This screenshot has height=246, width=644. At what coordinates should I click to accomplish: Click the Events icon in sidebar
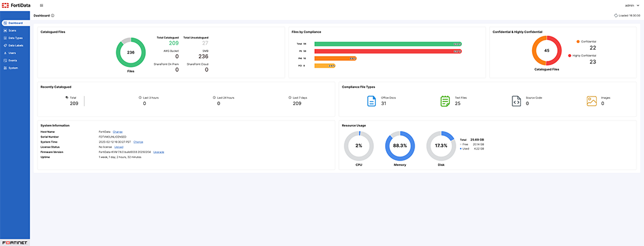(4, 60)
